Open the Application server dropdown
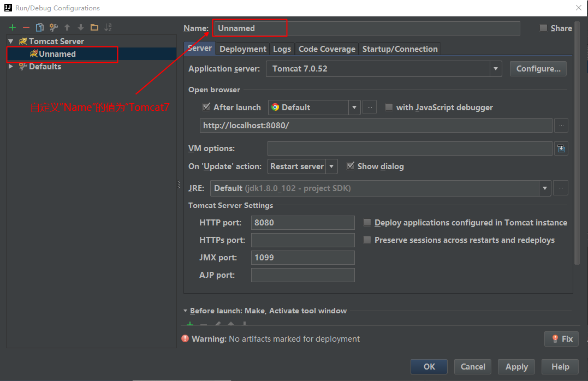 pyautogui.click(x=496, y=69)
